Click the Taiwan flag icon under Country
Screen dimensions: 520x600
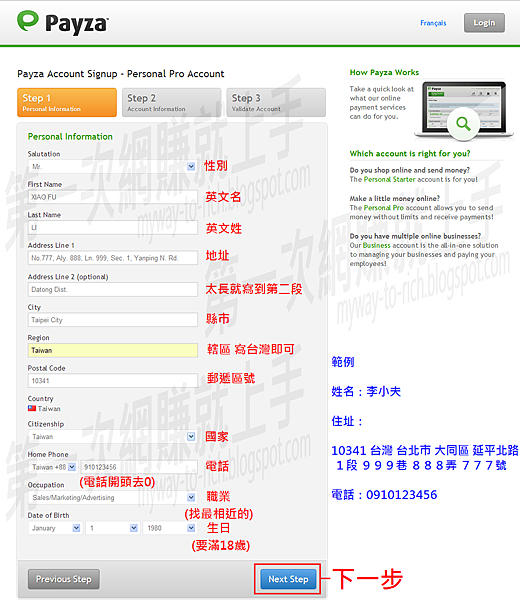coord(32,408)
